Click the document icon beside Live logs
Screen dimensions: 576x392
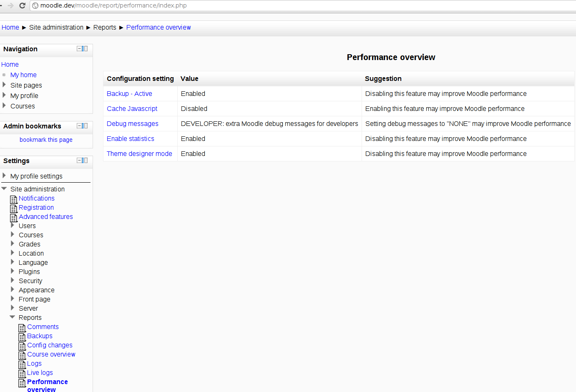coord(22,374)
